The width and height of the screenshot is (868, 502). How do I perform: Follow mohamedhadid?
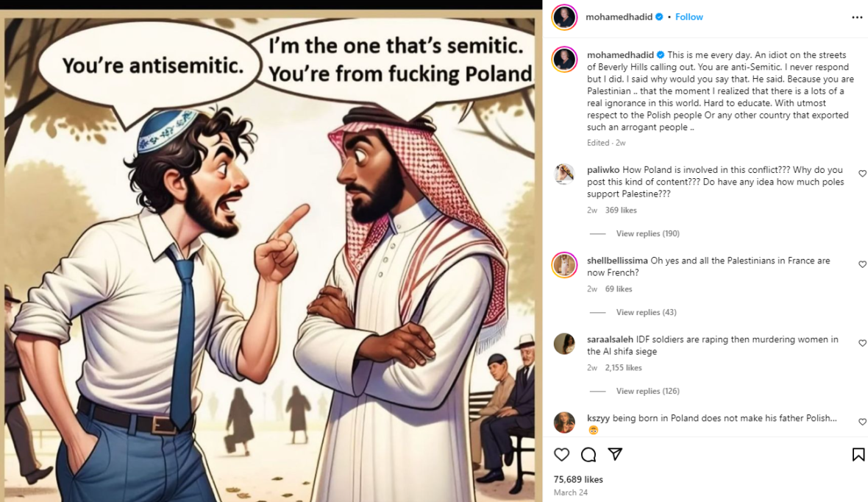coord(689,17)
